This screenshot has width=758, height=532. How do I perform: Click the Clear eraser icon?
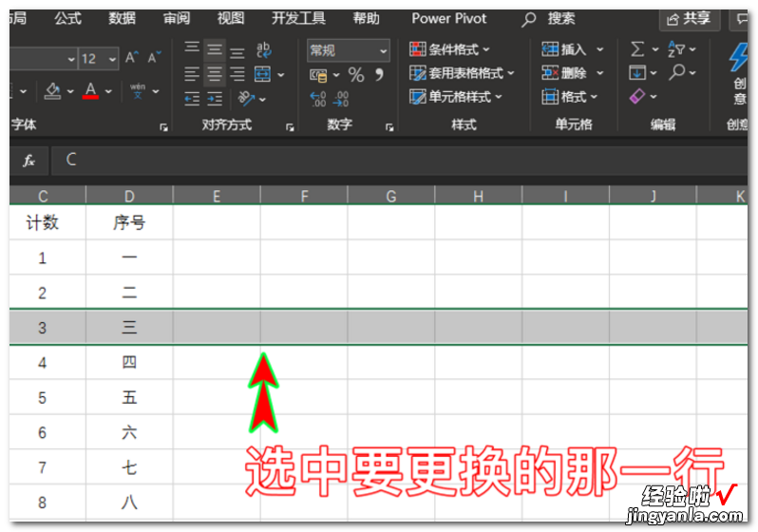[637, 96]
